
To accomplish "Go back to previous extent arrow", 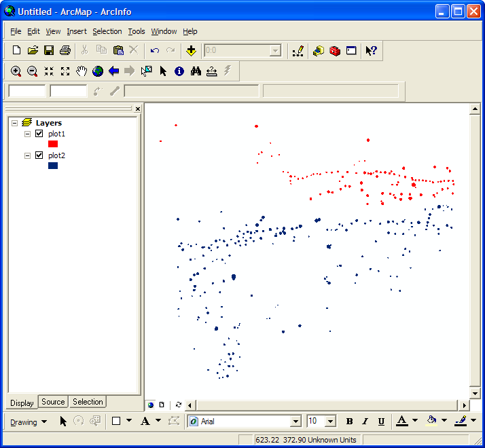I will coord(113,71).
